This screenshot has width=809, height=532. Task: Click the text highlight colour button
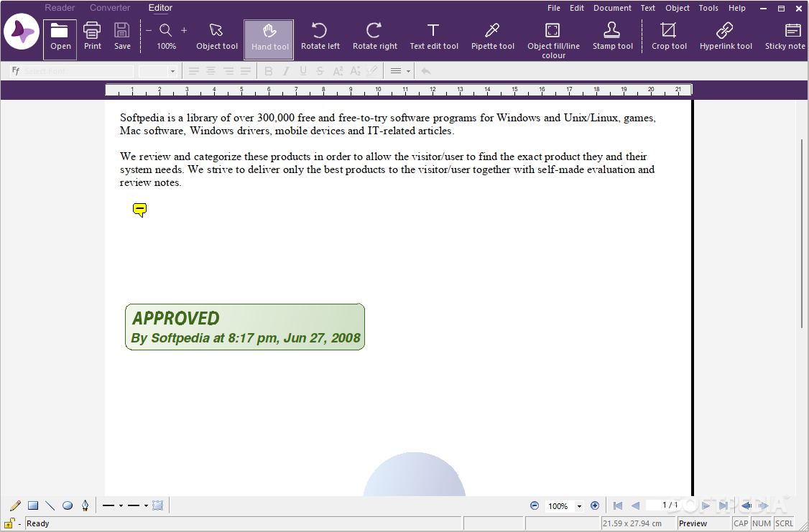point(372,71)
